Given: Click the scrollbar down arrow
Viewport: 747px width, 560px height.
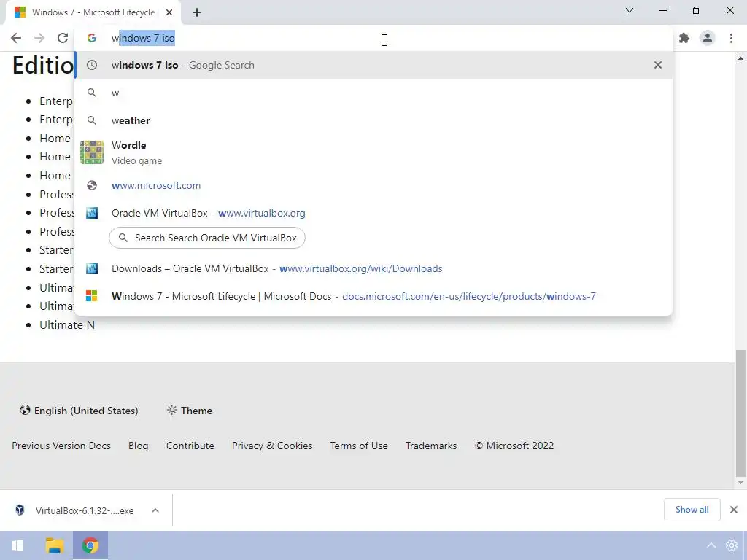Looking at the screenshot, I should pyautogui.click(x=740, y=483).
